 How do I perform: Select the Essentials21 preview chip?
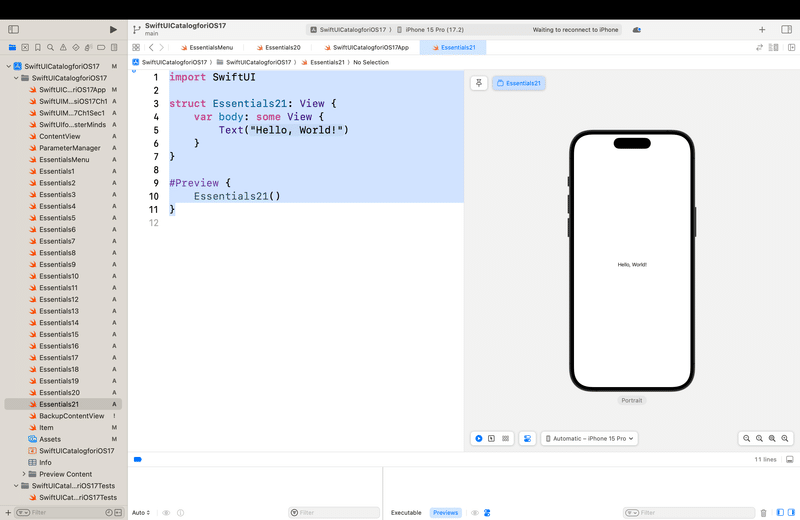click(x=519, y=83)
